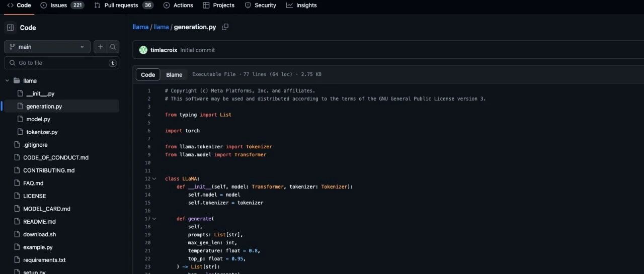This screenshot has width=644, height=274.
Task: Collapse class LLaMA code fold chevron
Action: click(x=154, y=178)
